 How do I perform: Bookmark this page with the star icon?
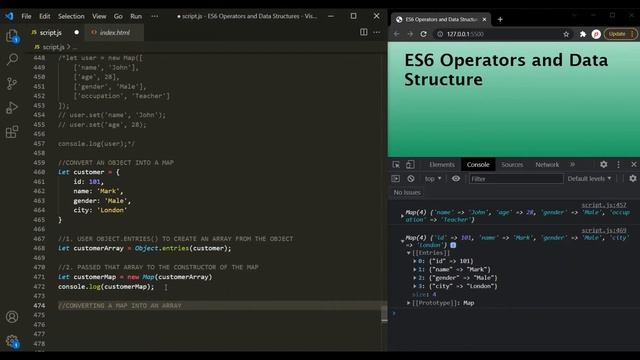(566, 34)
